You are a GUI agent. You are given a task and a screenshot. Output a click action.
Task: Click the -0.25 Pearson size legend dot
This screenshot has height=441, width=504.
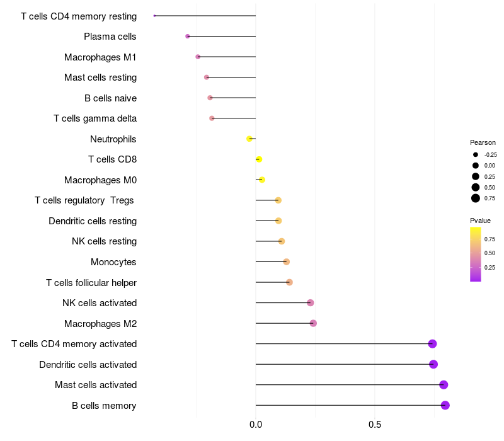pos(476,154)
